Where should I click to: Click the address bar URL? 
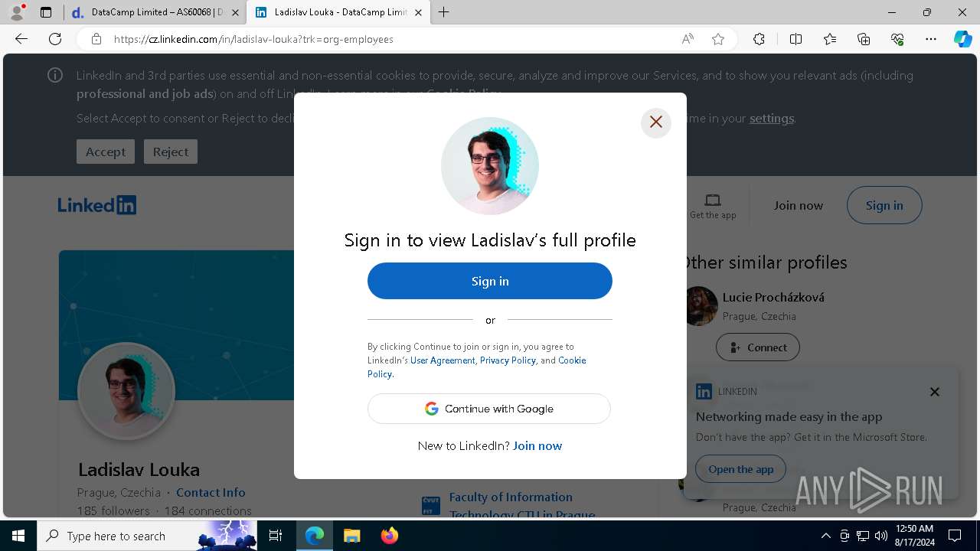tap(253, 39)
